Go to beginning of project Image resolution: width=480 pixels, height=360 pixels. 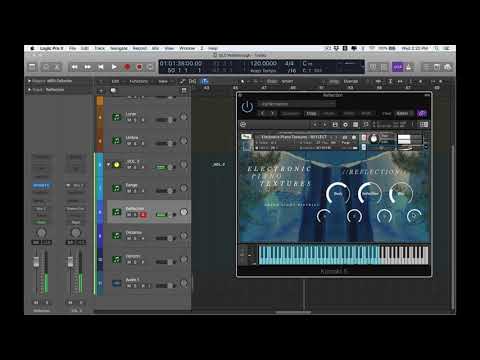click(x=101, y=67)
